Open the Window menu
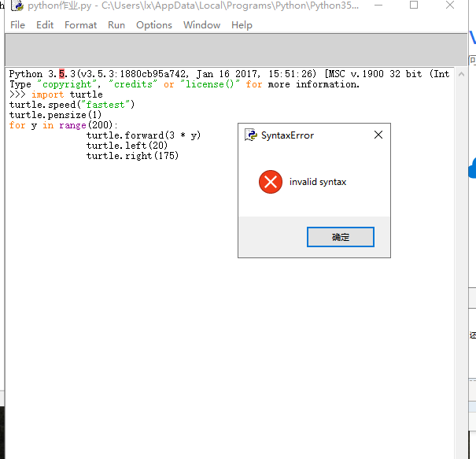The height and width of the screenshot is (459, 476). [x=201, y=25]
